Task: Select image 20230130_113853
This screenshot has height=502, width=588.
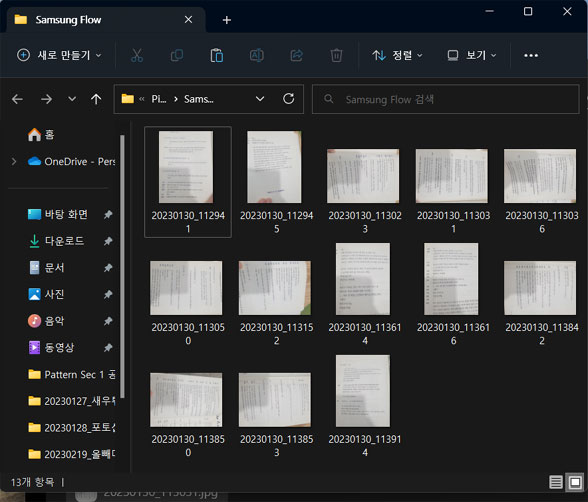Action: pos(276,415)
